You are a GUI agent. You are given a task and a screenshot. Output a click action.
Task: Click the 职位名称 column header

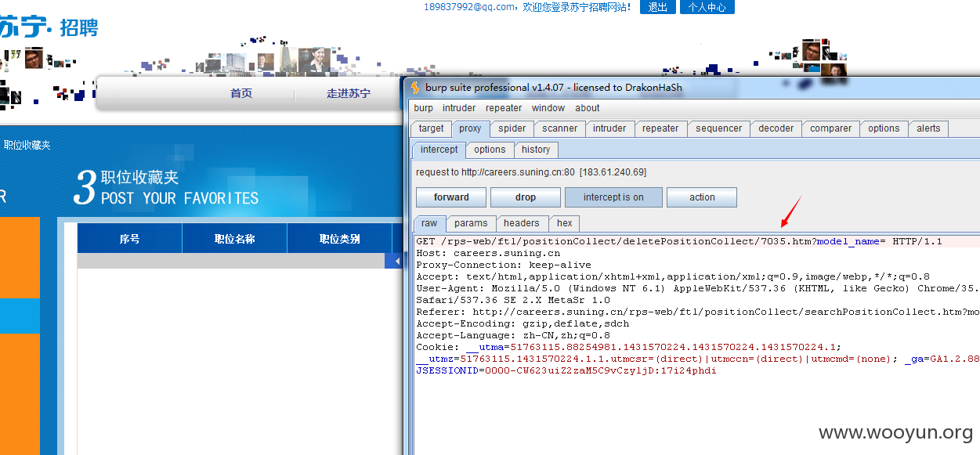pos(235,239)
